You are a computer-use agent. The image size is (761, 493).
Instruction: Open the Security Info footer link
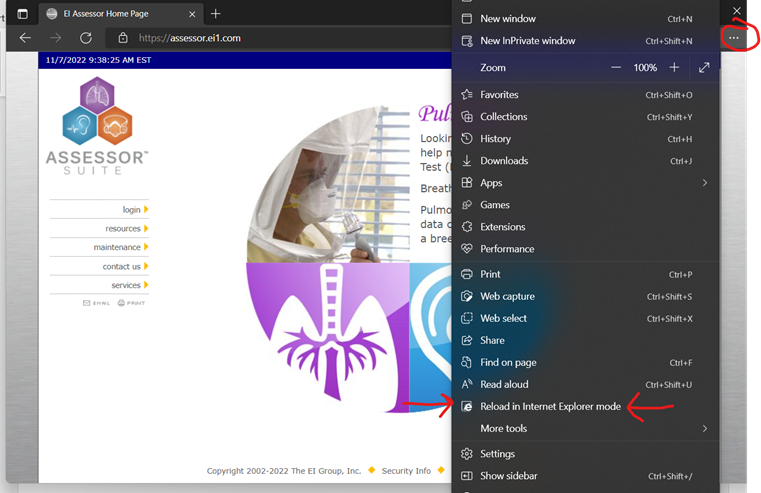click(x=406, y=471)
